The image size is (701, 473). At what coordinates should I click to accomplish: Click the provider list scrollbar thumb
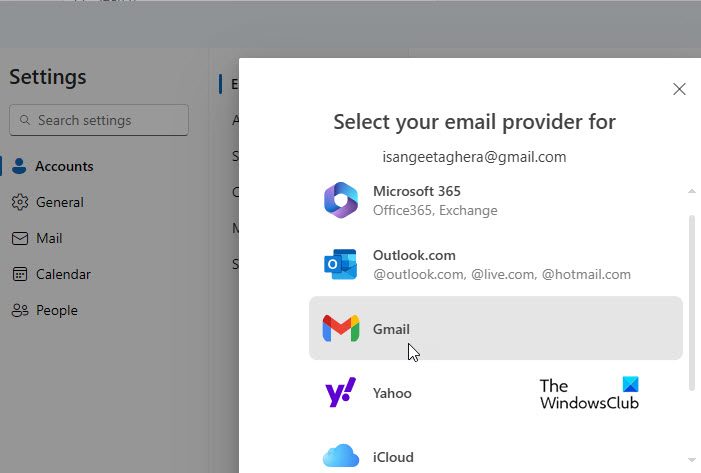tap(692, 303)
